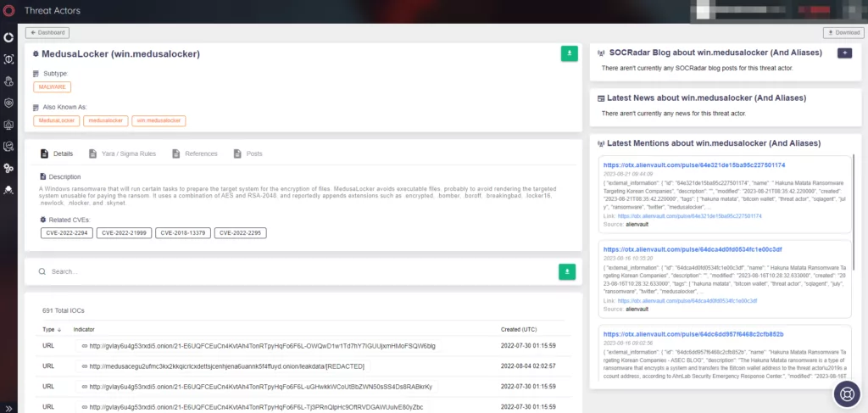Click the MALWARE subtype tag
This screenshot has width=868, height=413.
[52, 87]
